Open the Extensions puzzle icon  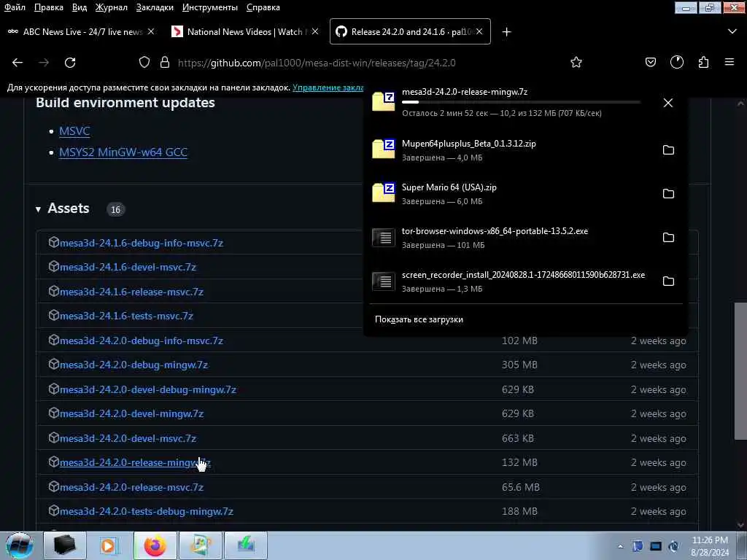(703, 63)
